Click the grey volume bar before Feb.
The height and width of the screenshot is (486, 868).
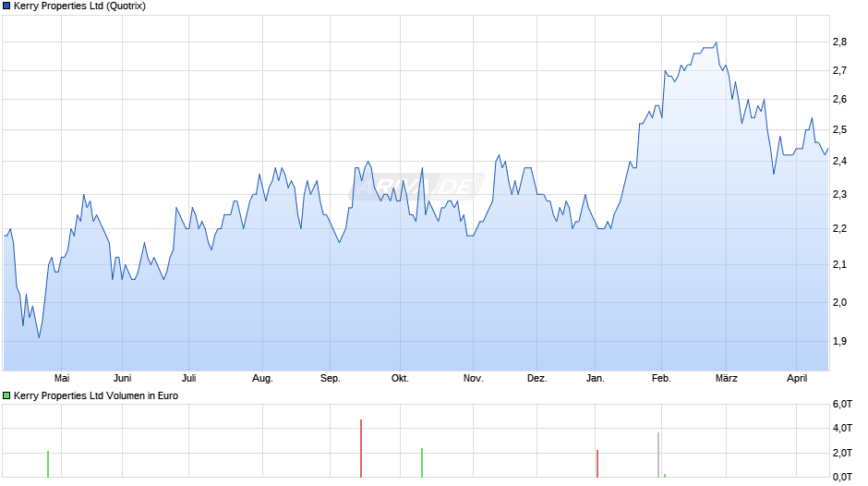tap(658, 455)
